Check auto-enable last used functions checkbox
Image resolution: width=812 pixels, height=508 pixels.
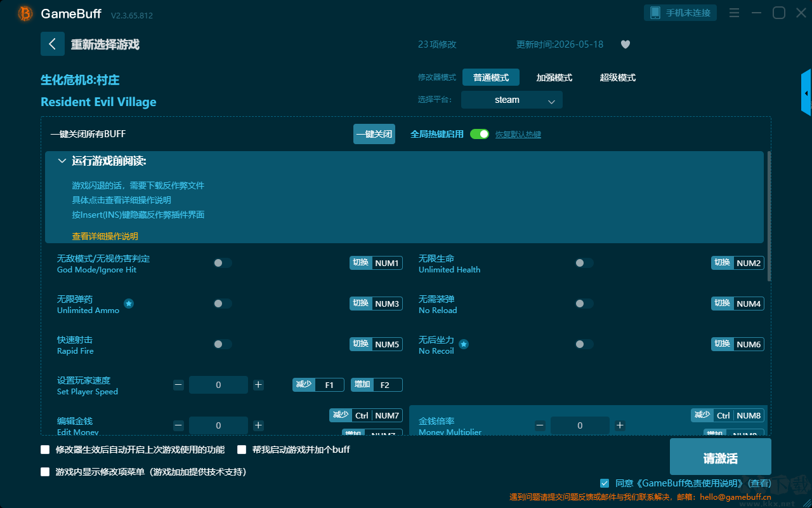tap(45, 450)
